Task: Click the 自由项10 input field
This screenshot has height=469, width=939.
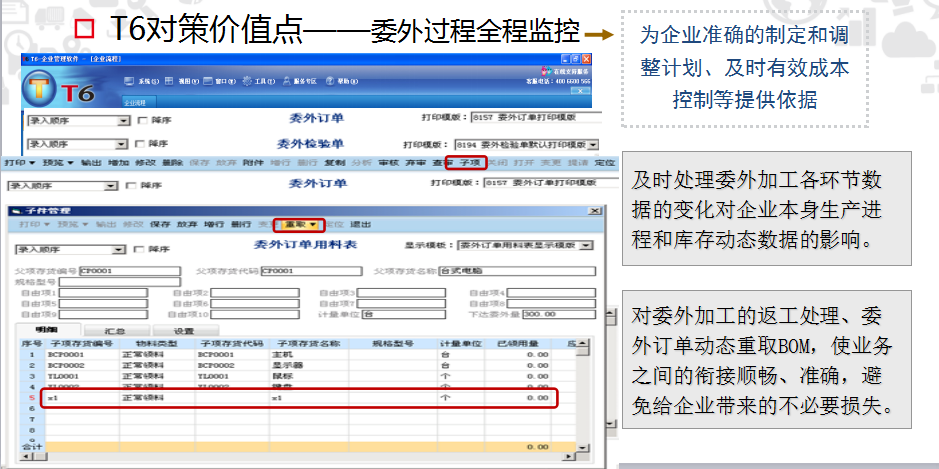Action: (x=255, y=314)
